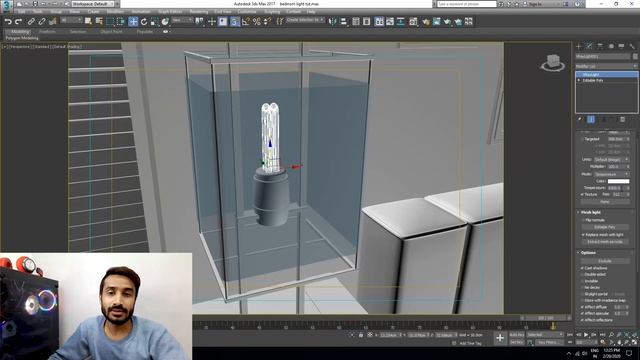Open the selection filter dropdown
Screen dimensions: 640x360
tap(71, 20)
